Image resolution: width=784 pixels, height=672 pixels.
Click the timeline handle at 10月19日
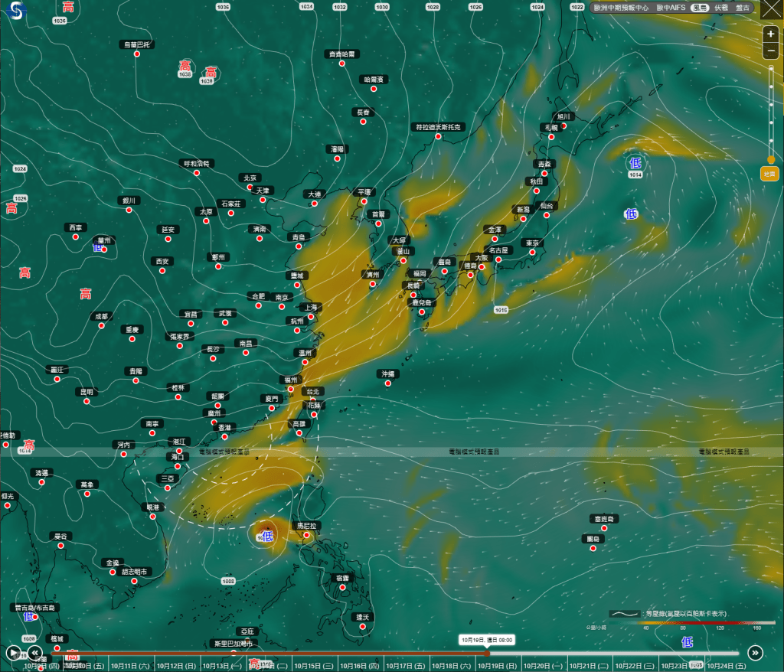(x=487, y=653)
